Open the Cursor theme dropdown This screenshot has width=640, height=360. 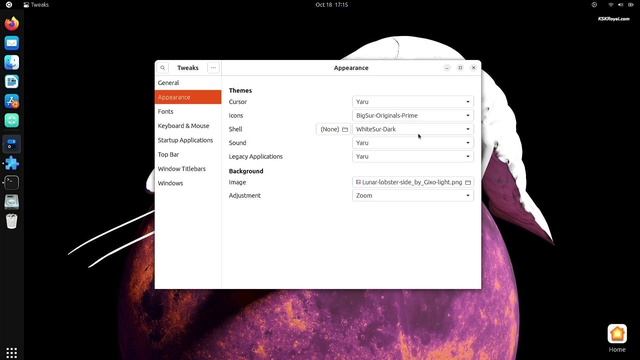(x=413, y=102)
